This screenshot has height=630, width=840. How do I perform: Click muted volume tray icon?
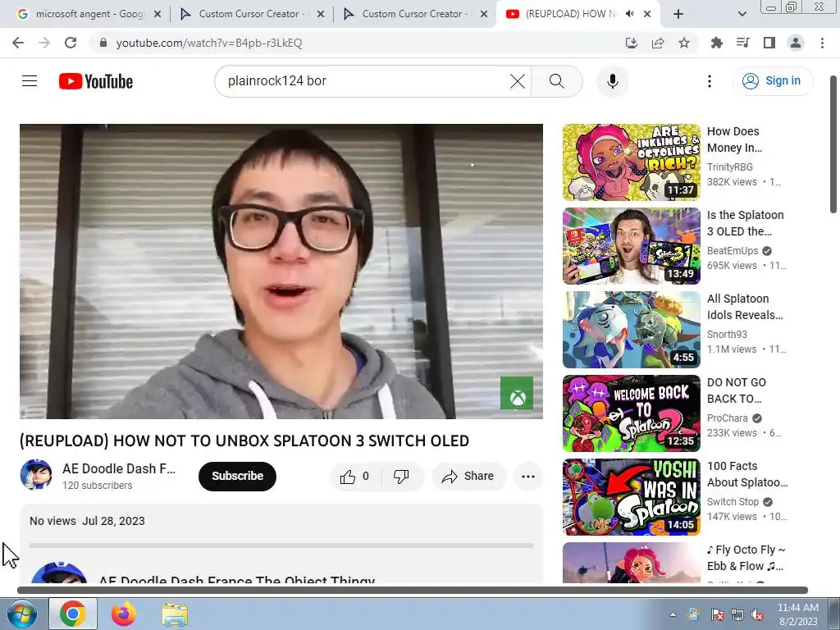pyautogui.click(x=757, y=615)
